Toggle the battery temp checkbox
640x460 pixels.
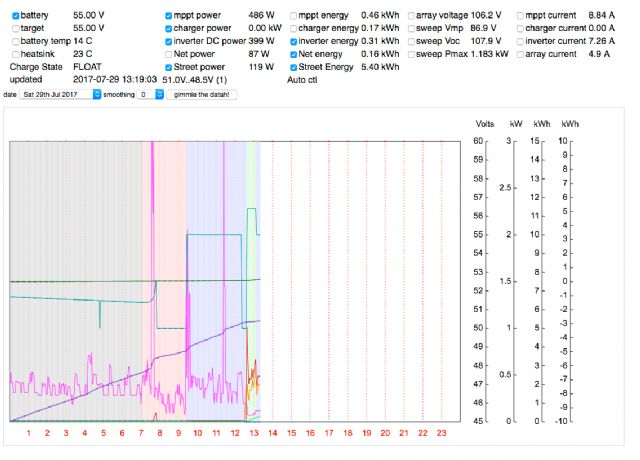pyautogui.click(x=15, y=41)
